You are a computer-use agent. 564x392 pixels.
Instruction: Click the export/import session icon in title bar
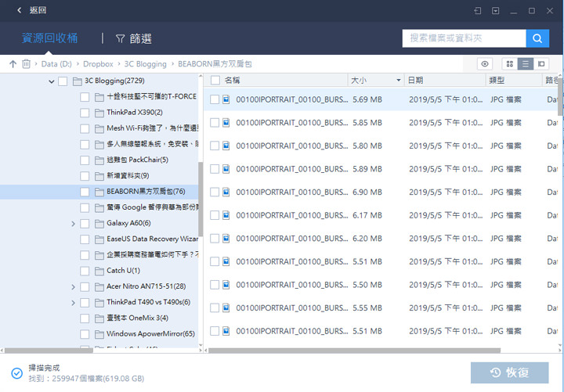point(477,11)
